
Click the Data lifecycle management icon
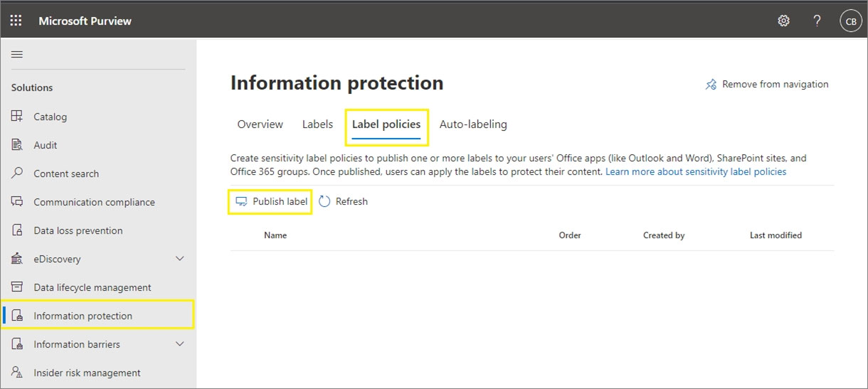pos(17,287)
